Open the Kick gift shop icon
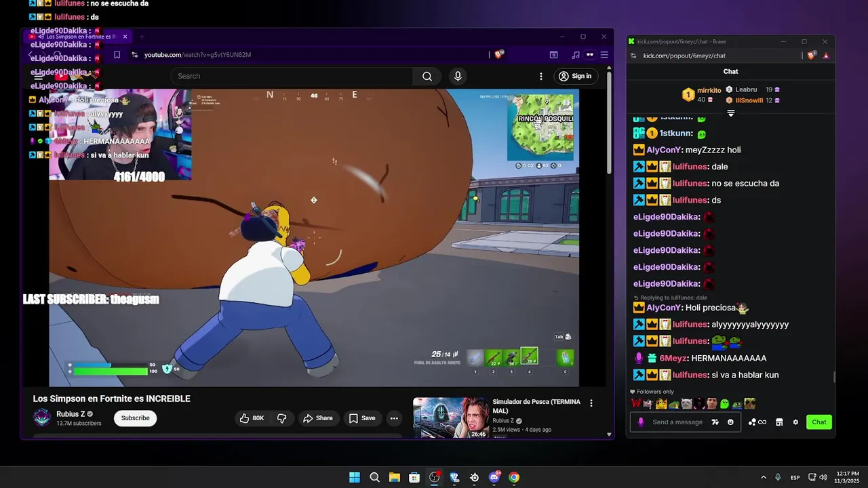 779,422
